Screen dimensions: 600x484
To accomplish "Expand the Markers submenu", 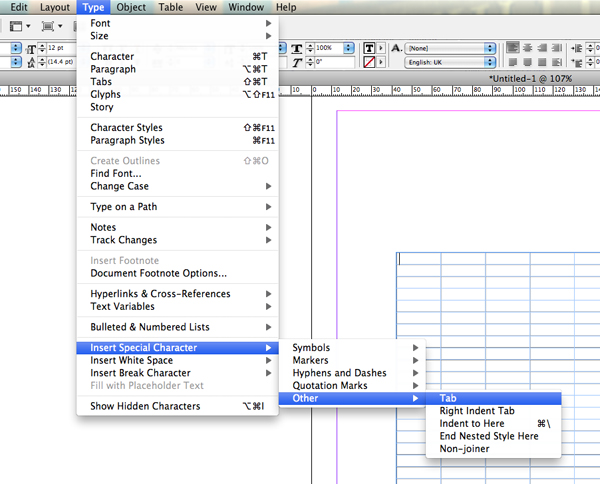I will [352, 360].
